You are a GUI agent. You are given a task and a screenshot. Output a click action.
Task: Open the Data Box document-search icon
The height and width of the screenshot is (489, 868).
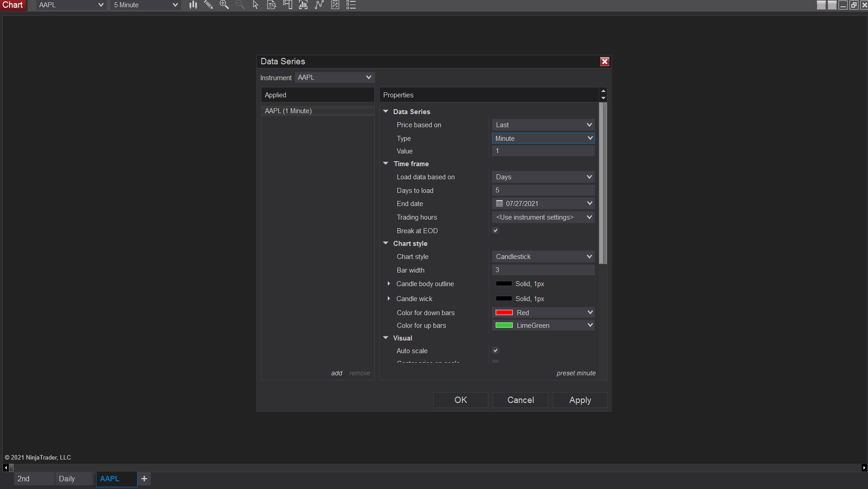tap(271, 5)
